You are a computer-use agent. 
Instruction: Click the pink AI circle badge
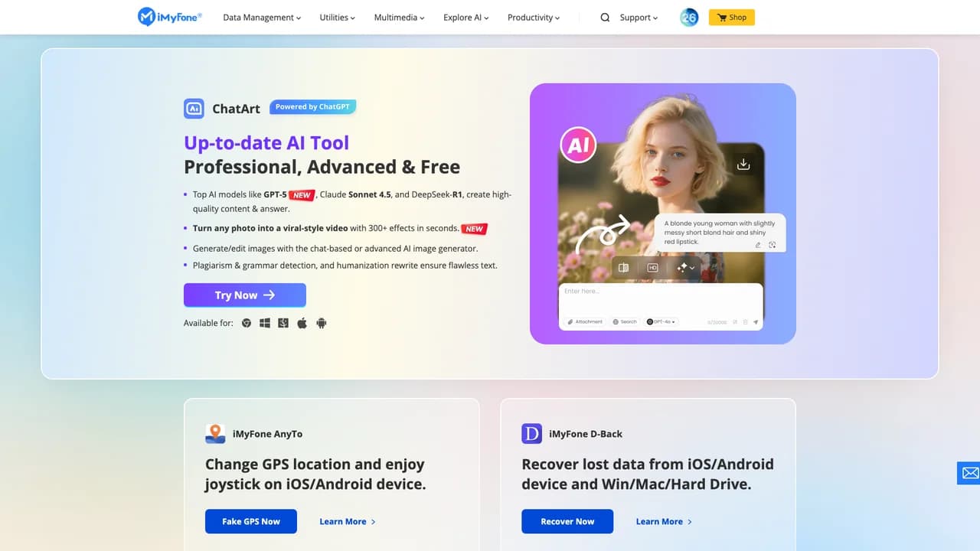click(x=579, y=145)
